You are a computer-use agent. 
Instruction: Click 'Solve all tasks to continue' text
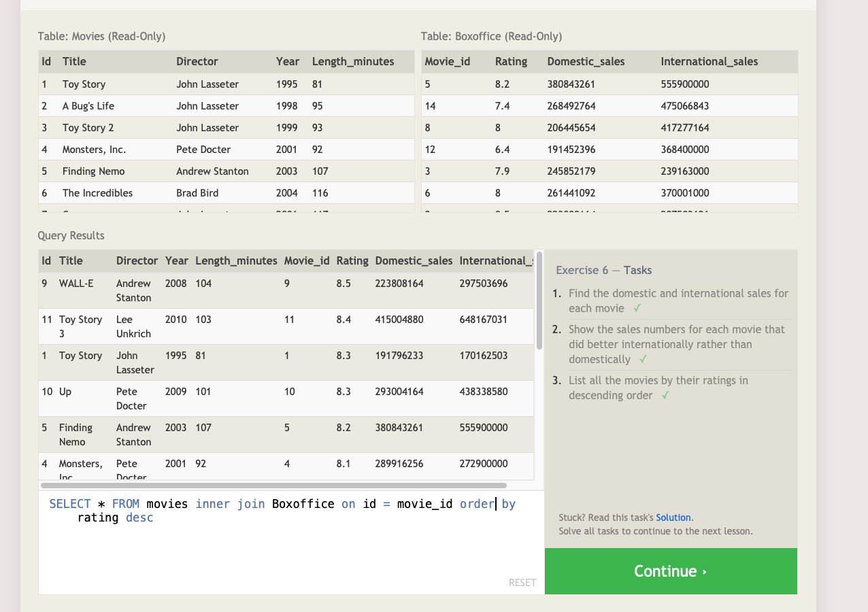[x=656, y=531]
